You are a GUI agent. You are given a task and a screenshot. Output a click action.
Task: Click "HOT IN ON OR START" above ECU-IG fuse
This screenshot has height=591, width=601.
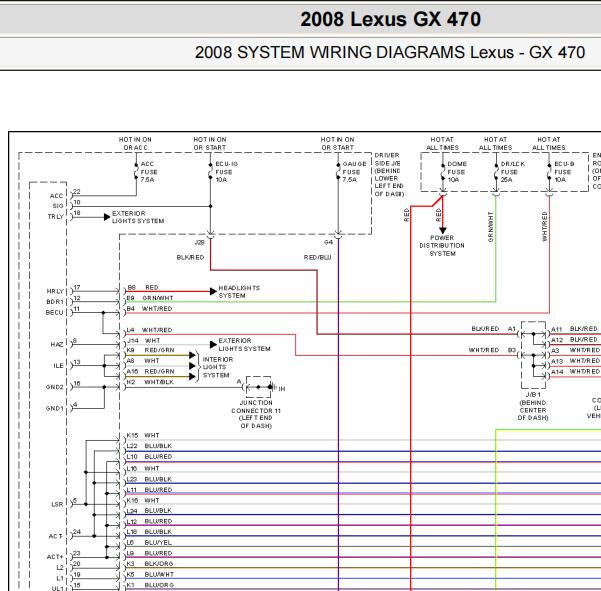coord(210,143)
